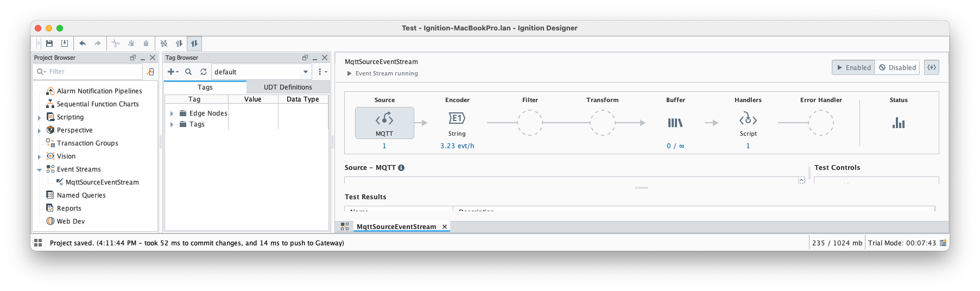Select the Edge Nodes folder row
Screen dimensions: 980x291
point(203,113)
